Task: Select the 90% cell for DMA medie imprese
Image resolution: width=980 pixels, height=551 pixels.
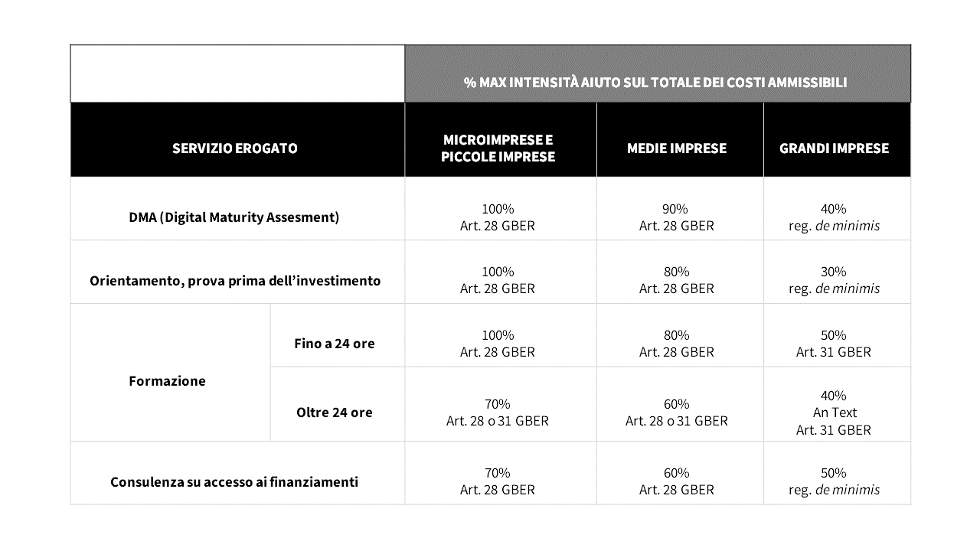Action: tap(677, 217)
